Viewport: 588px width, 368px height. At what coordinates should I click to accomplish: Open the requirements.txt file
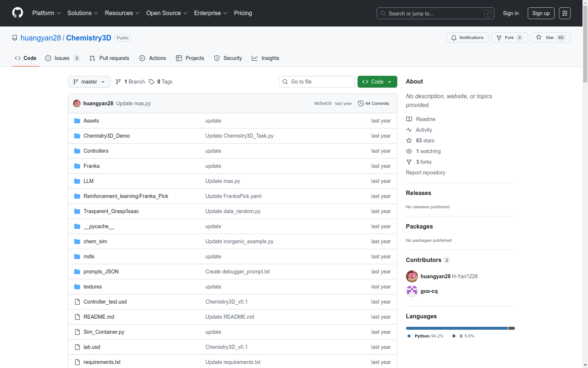coord(102,362)
